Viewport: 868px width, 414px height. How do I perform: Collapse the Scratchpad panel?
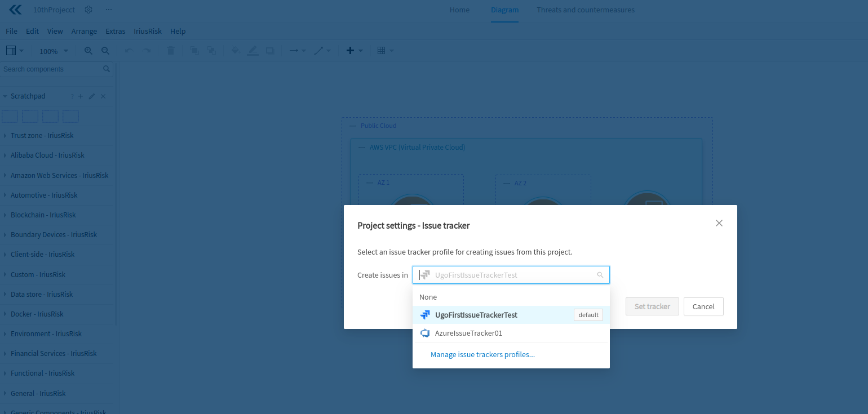click(x=6, y=96)
